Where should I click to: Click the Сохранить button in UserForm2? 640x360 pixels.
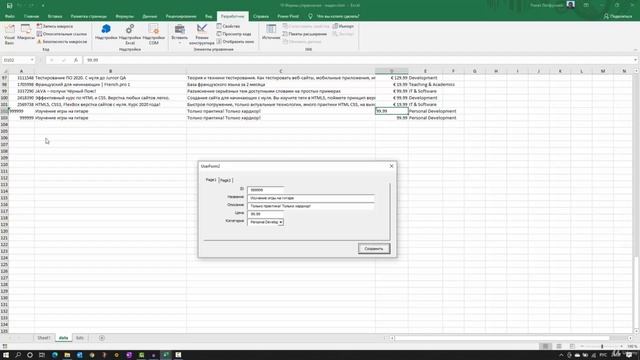point(374,249)
